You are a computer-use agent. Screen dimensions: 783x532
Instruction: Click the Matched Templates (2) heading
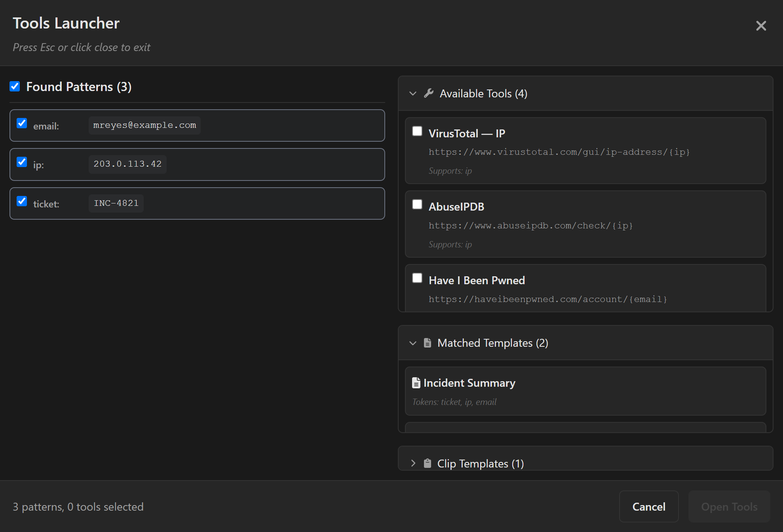[x=493, y=343]
